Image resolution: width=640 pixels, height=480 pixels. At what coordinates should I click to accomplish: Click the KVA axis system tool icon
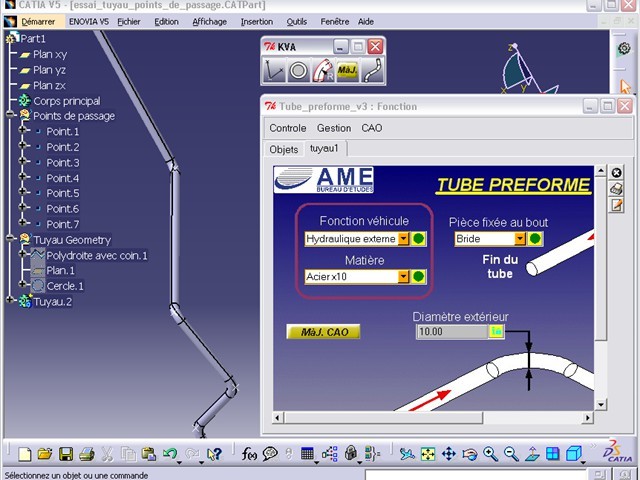pyautogui.click(x=273, y=71)
